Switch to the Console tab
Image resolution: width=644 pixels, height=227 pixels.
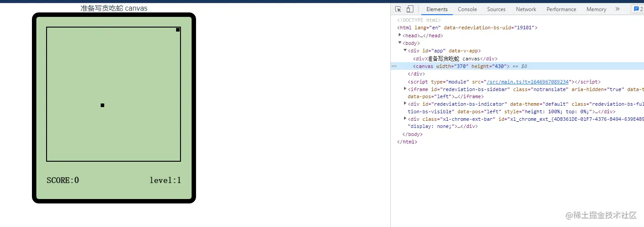(467, 9)
